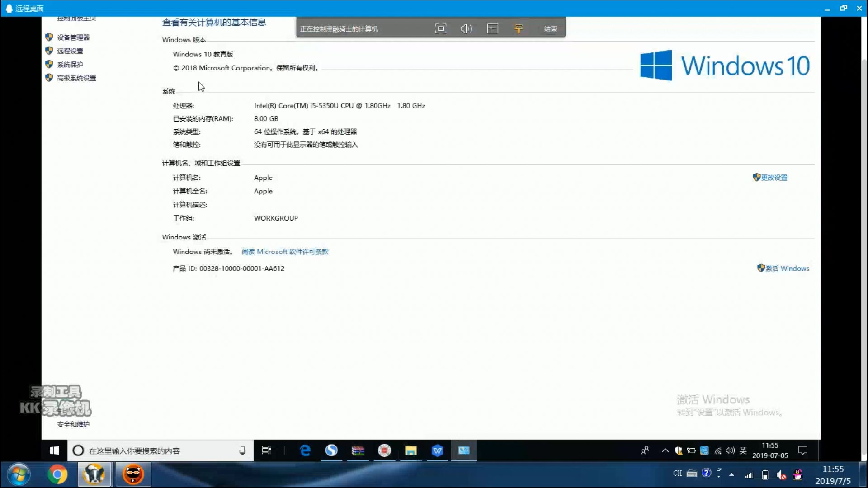
Task: Enter fullscreen using the remote control toolbar icon
Action: [441, 28]
